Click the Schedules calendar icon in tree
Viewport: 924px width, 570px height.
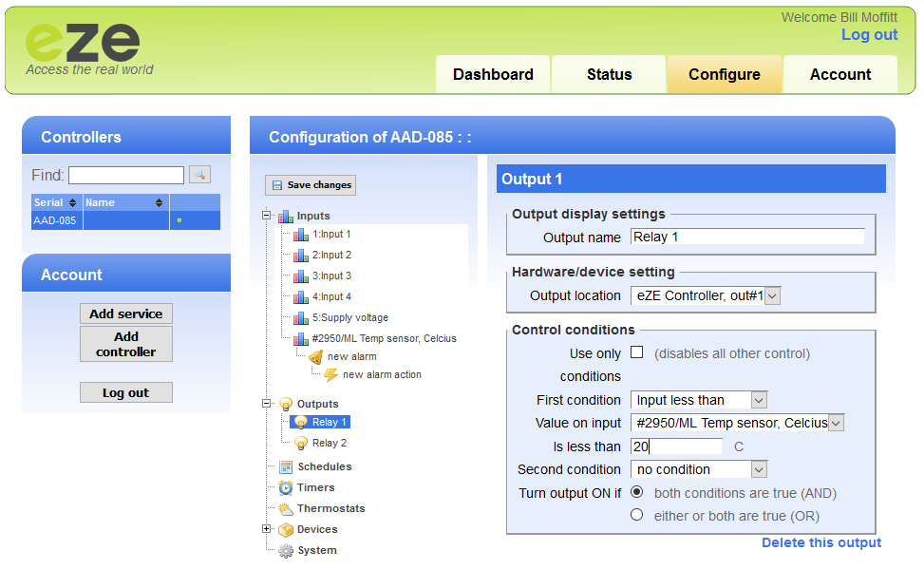coord(286,467)
